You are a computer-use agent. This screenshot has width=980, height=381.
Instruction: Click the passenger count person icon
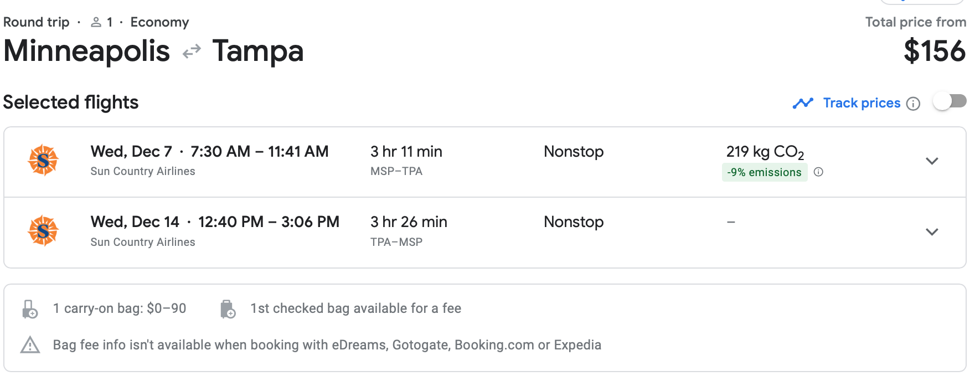pos(96,22)
